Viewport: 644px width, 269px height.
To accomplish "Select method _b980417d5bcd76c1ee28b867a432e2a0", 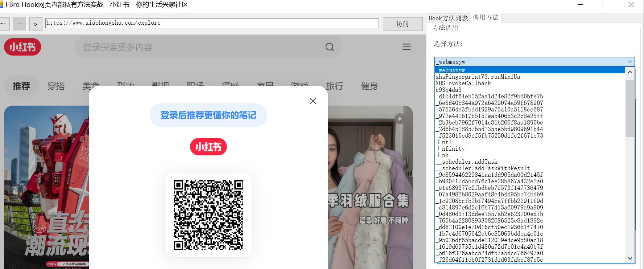I will click(530, 181).
